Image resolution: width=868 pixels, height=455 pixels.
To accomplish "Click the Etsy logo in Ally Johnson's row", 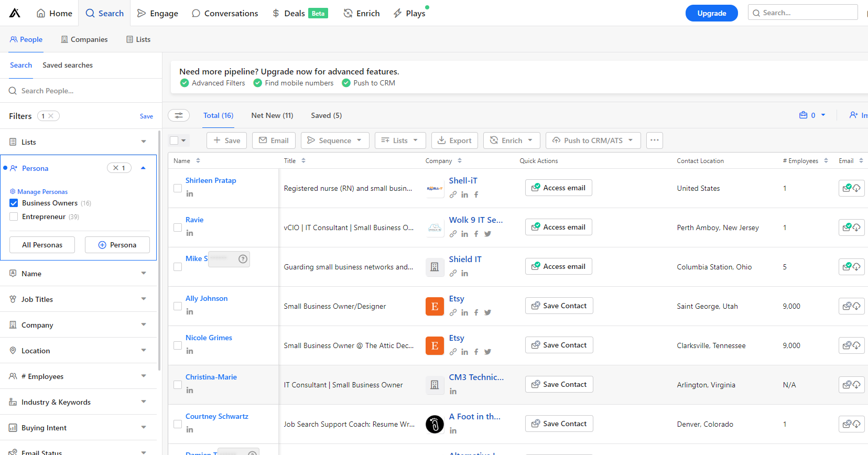I will [x=435, y=306].
